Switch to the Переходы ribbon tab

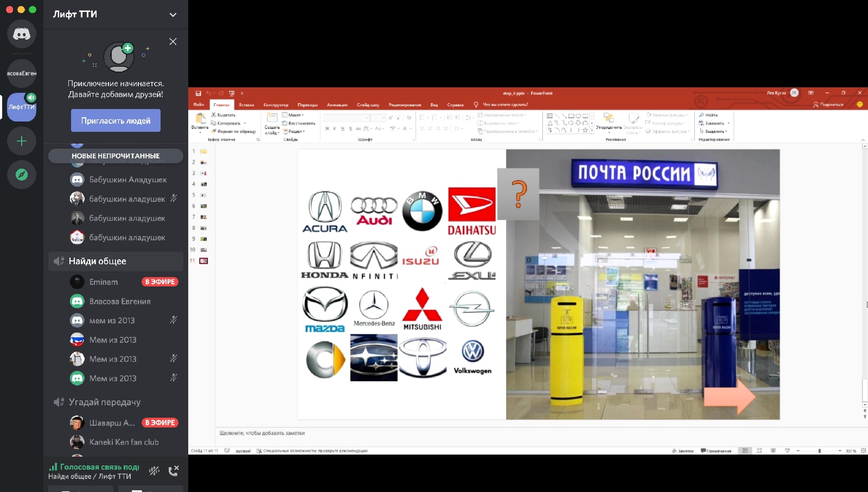pos(308,105)
